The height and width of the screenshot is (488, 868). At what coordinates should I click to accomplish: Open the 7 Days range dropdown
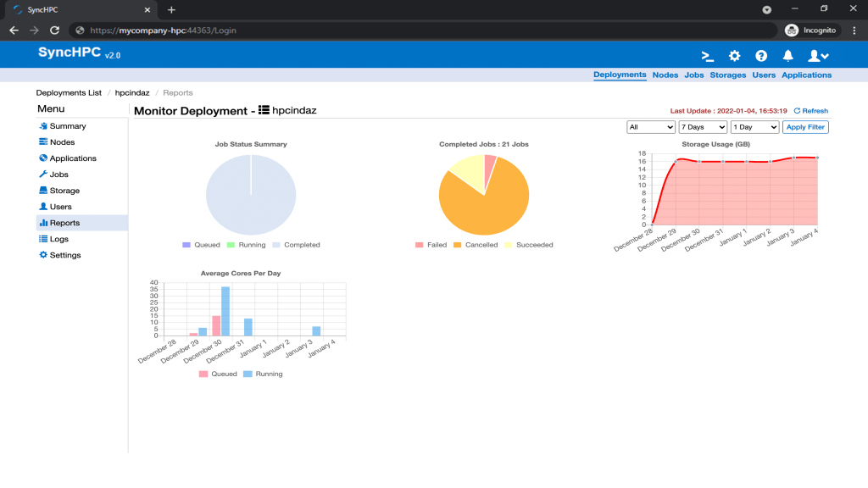point(703,127)
